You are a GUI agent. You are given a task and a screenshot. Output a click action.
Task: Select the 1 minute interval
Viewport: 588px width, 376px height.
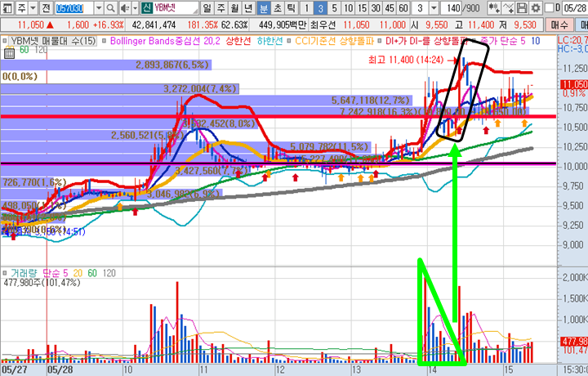(307, 8)
